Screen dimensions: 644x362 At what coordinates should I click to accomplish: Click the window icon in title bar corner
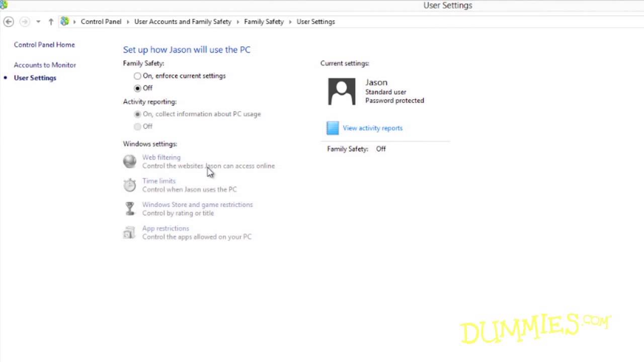click(4, 5)
